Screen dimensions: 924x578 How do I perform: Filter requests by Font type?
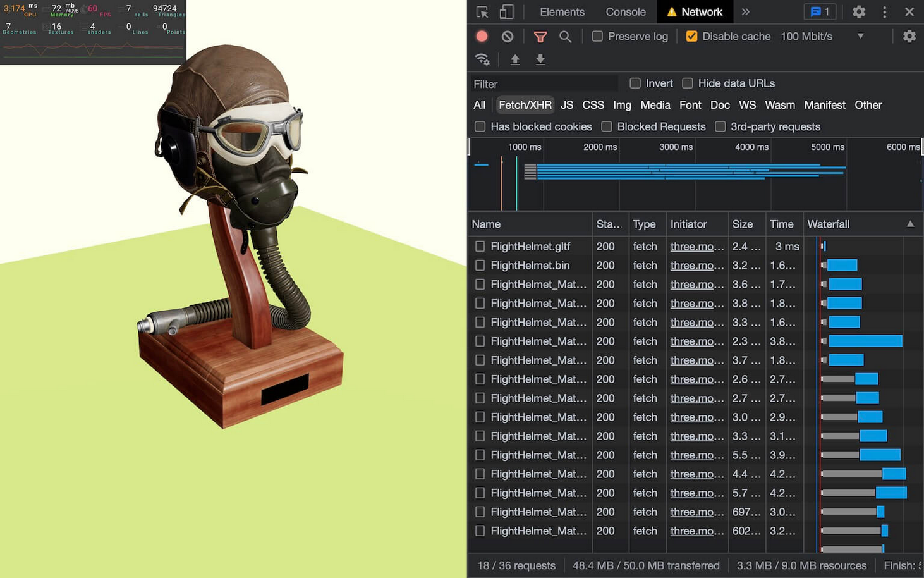tap(690, 105)
